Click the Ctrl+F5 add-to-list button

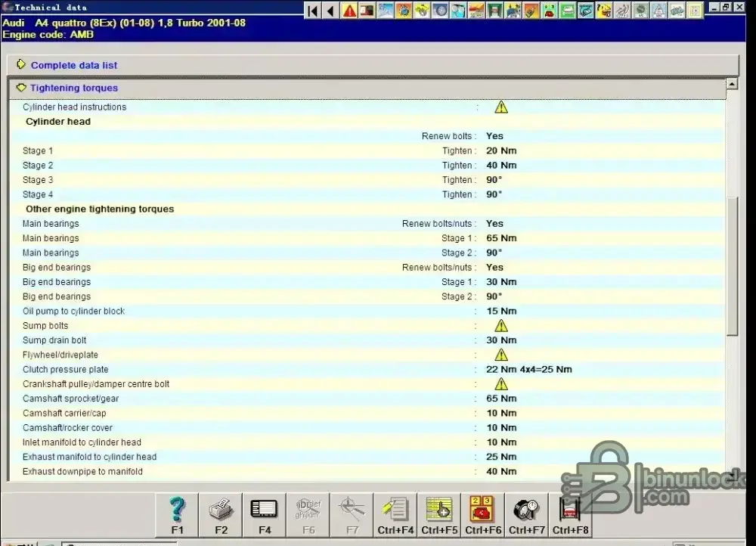click(439, 515)
